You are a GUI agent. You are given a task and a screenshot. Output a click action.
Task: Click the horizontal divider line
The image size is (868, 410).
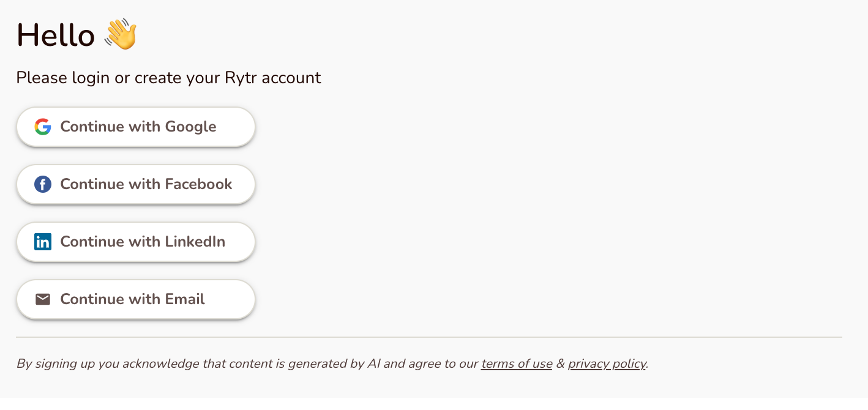pyautogui.click(x=428, y=337)
